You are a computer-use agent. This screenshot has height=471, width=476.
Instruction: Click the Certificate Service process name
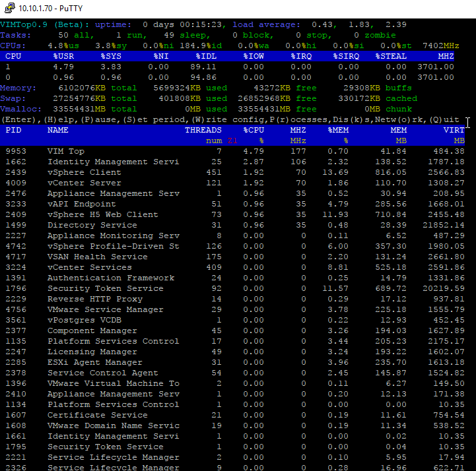click(98, 415)
